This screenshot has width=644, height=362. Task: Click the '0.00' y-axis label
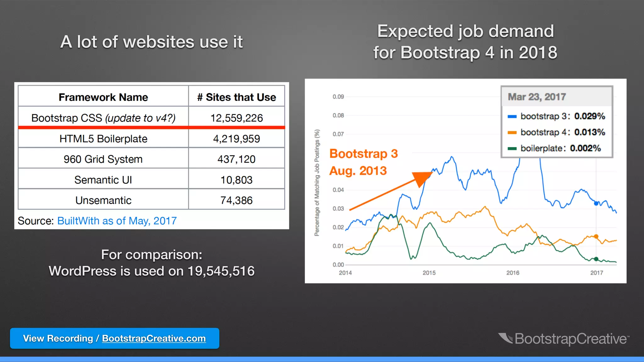(x=338, y=265)
